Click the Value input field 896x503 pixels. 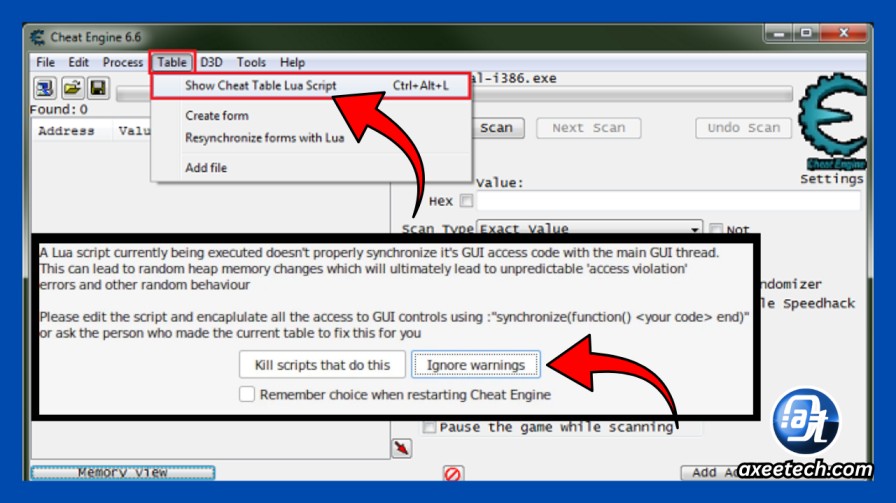click(669, 201)
